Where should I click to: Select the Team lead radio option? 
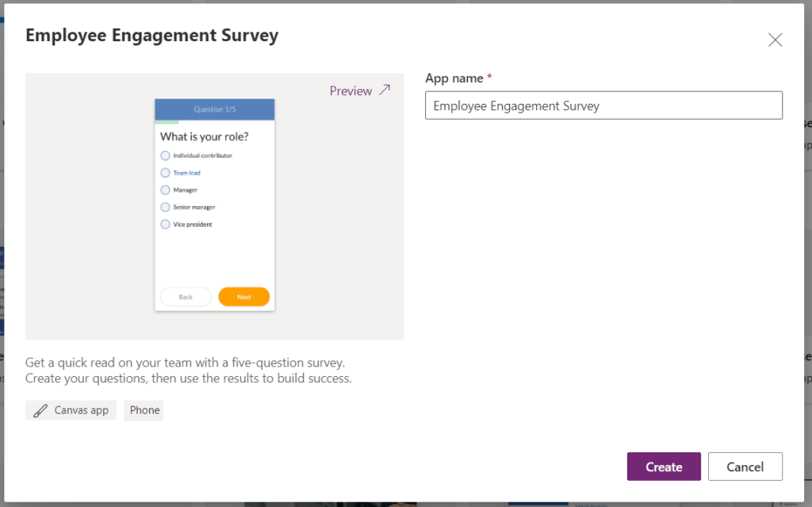[x=165, y=173]
